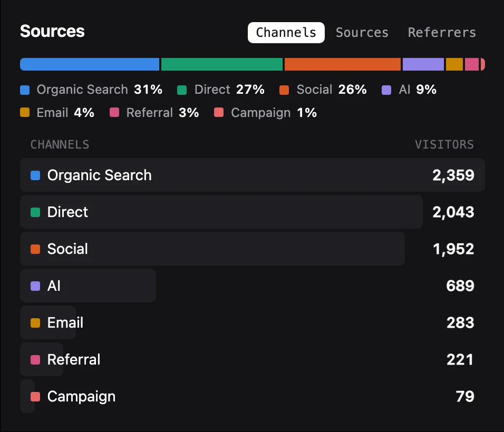Select the Campaign channel row

(253, 396)
